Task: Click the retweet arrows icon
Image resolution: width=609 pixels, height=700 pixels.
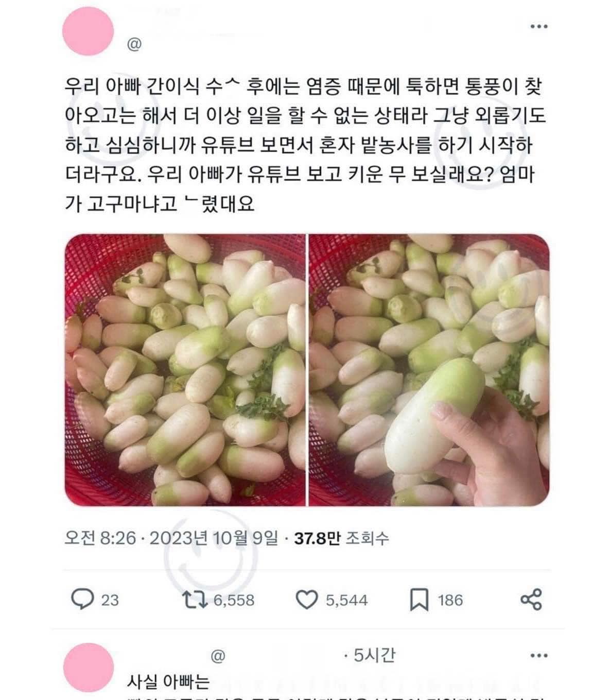Action: click(x=195, y=600)
